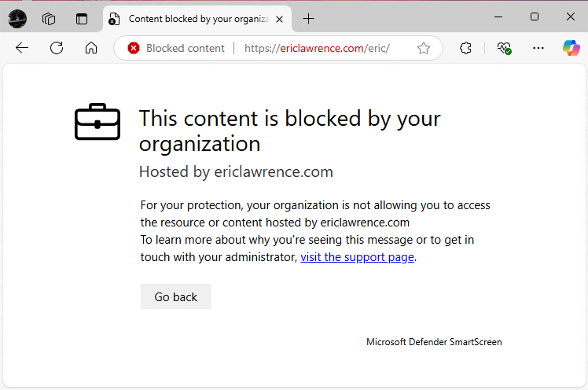
Task: Open Settings and more ellipsis menu
Action: (x=538, y=48)
